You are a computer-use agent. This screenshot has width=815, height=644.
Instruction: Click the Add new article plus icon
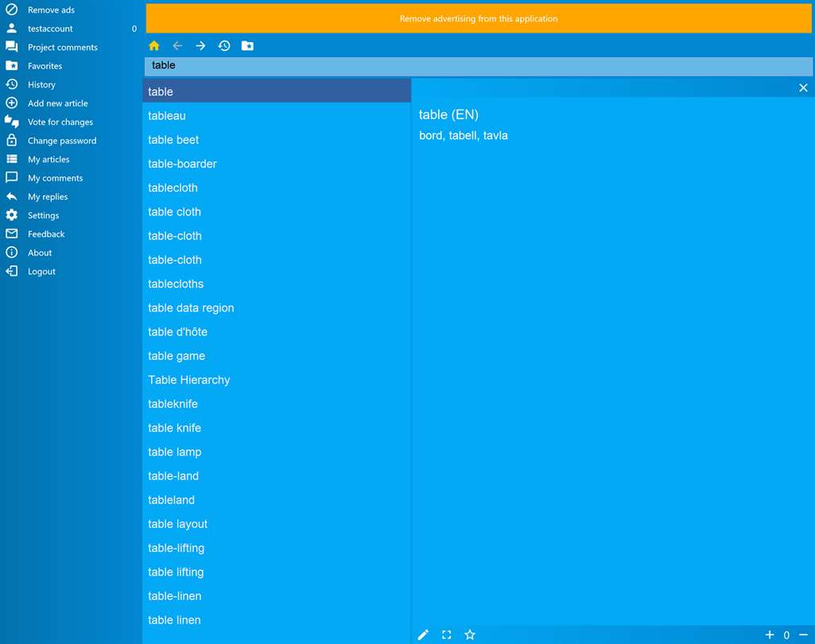point(11,103)
